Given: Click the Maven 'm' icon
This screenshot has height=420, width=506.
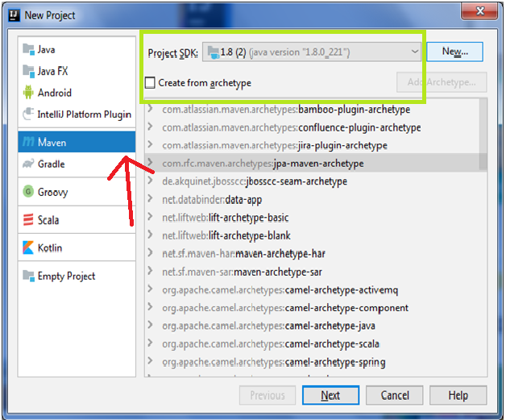Looking at the screenshot, I should coord(28,142).
